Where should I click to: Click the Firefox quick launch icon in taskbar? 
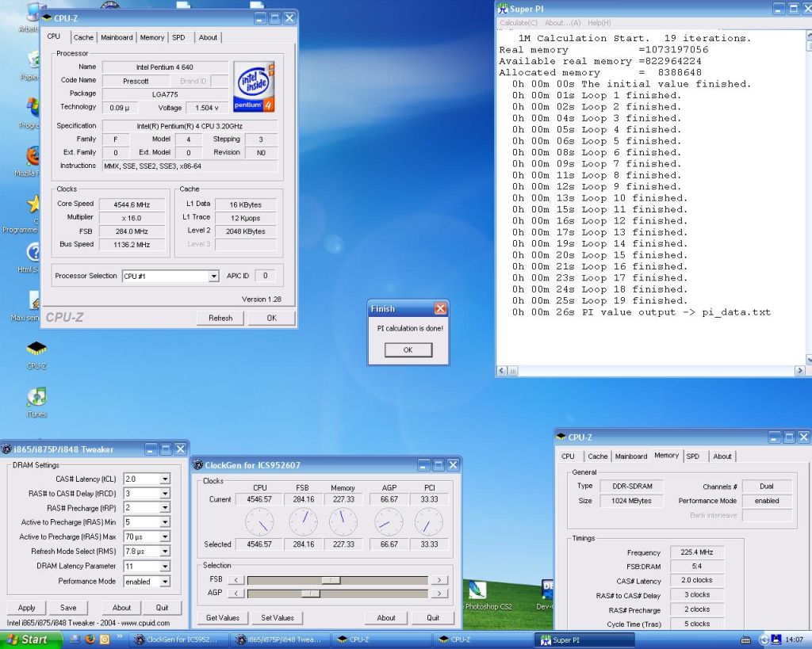(x=90, y=639)
